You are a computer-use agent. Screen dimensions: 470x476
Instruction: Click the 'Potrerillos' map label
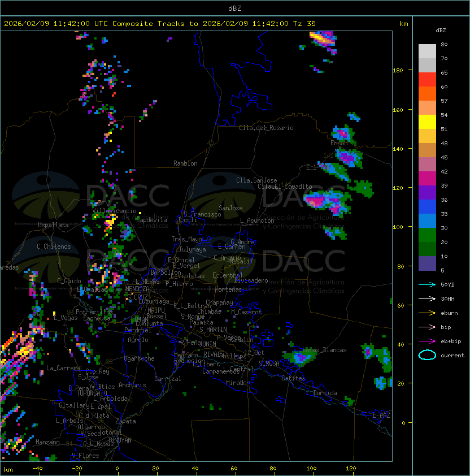(x=94, y=312)
